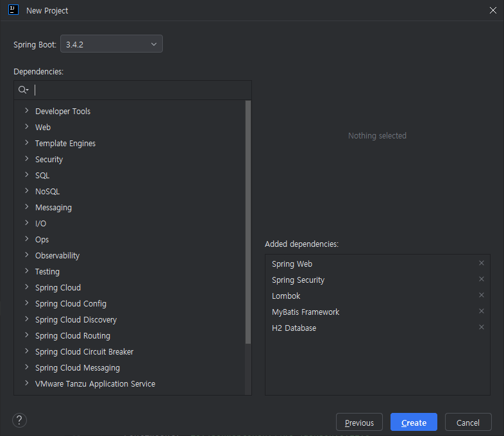Expand the Spring Cloud Messaging chevron
This screenshot has height=436, width=504.
pos(27,367)
